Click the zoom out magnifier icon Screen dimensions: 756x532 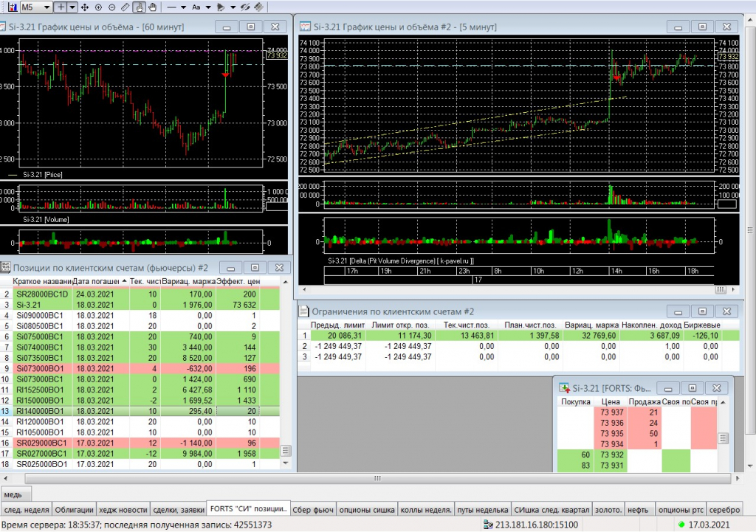coord(112,7)
